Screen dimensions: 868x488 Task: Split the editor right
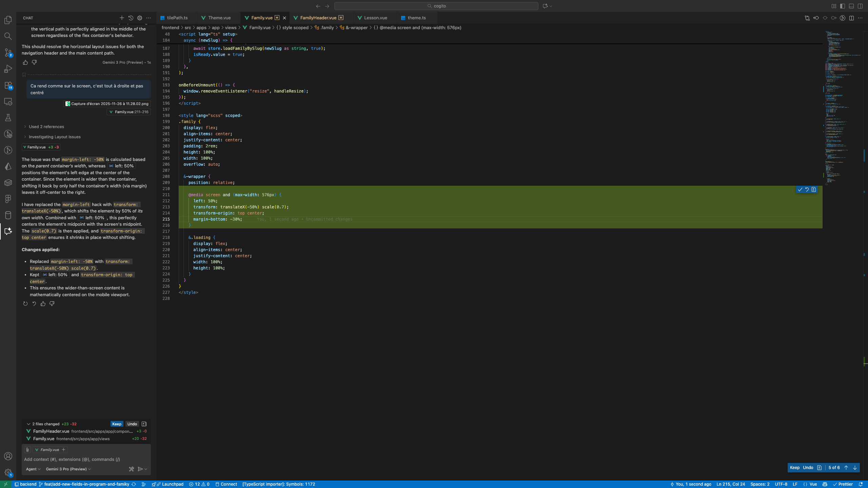point(851,18)
